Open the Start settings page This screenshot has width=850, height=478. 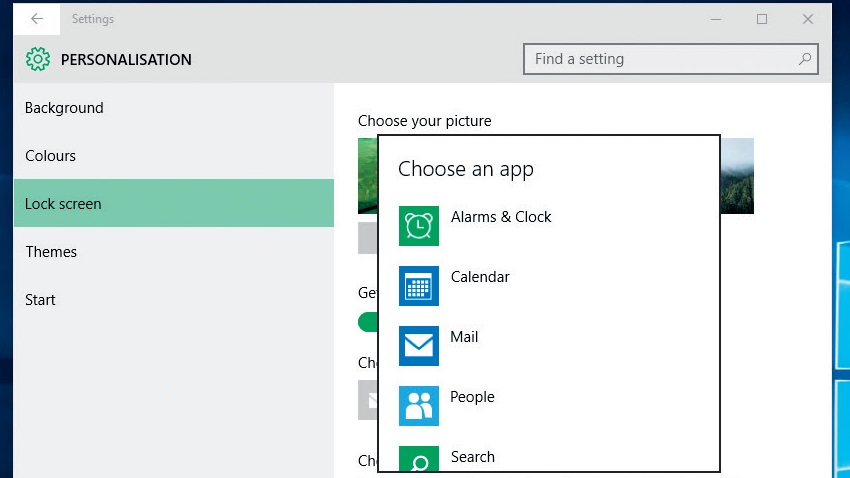pos(173,300)
